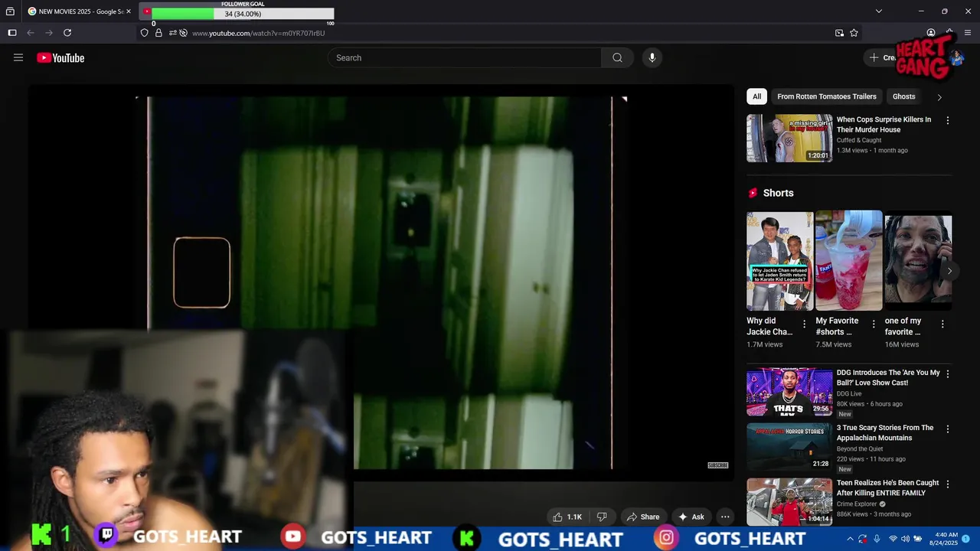
Task: Open Jackie Chan Shorts thumbnail
Action: pyautogui.click(x=779, y=260)
